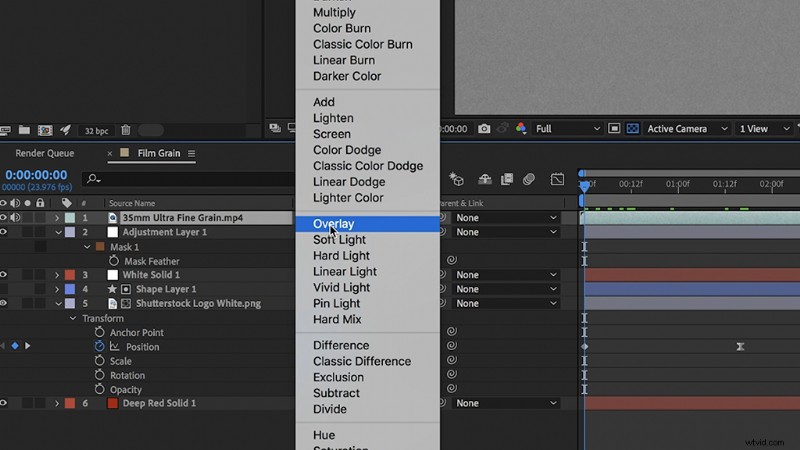Viewport: 800px width, 450px height.
Task: Choose Overlay blending mode
Action: (x=367, y=224)
